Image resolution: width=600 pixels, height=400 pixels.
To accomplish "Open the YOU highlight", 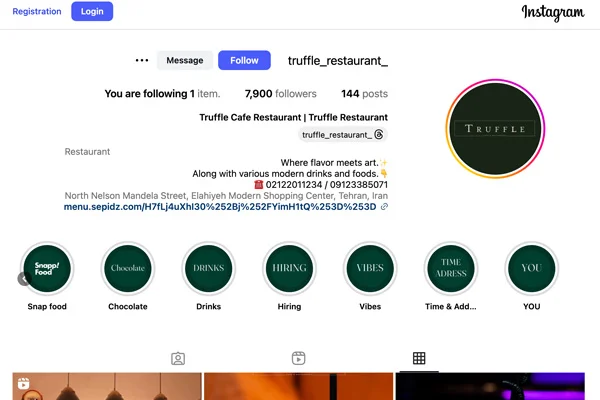I will (532, 268).
